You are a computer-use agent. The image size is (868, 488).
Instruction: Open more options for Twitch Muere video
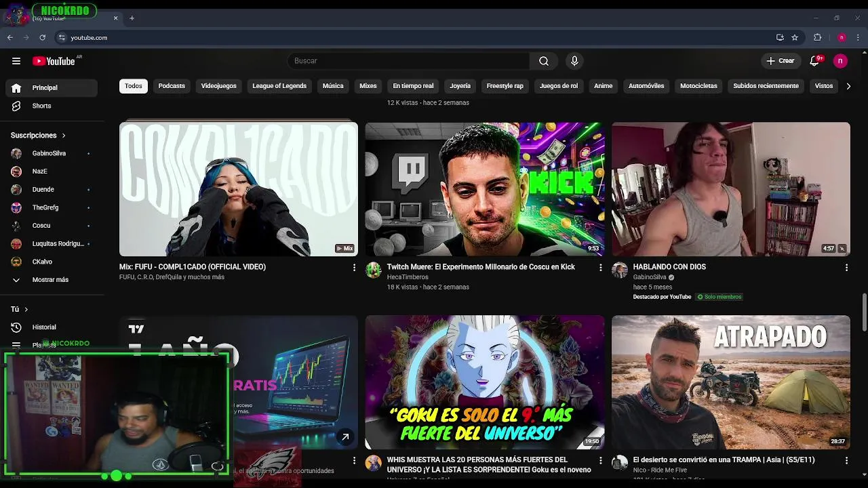coord(600,268)
